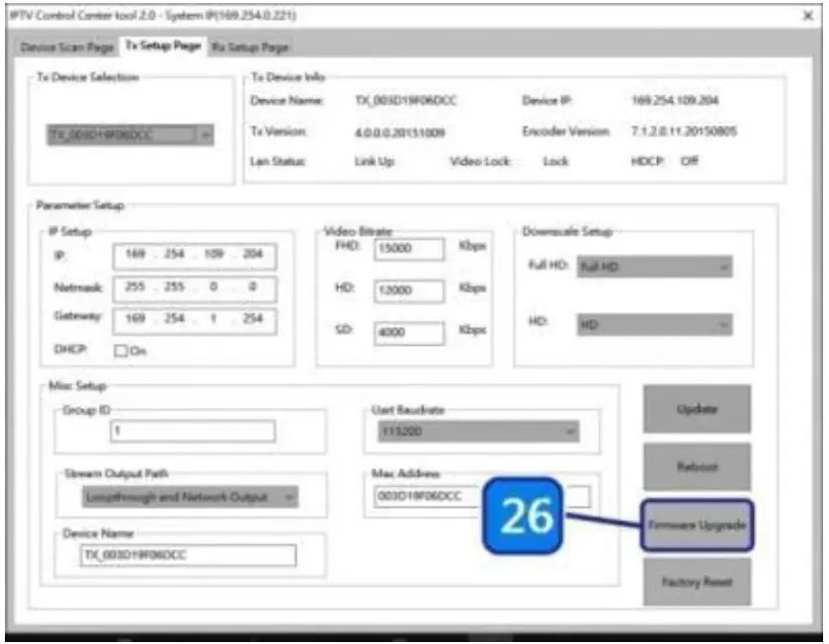Screen dimensions: 829x644
Task: Switch to the Device Scan Page tab
Action: click(x=66, y=47)
